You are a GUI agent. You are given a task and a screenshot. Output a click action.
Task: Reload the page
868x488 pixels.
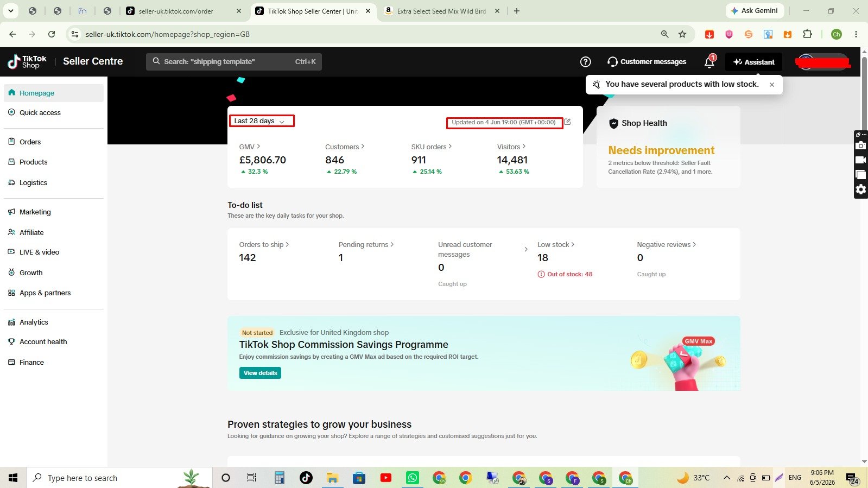coord(52,34)
